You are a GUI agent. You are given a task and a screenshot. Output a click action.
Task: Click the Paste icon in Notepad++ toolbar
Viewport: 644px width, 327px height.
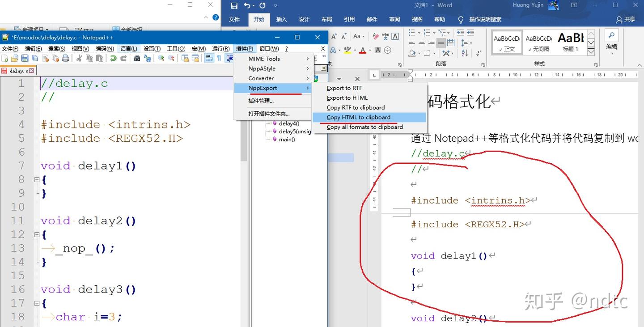coord(99,58)
